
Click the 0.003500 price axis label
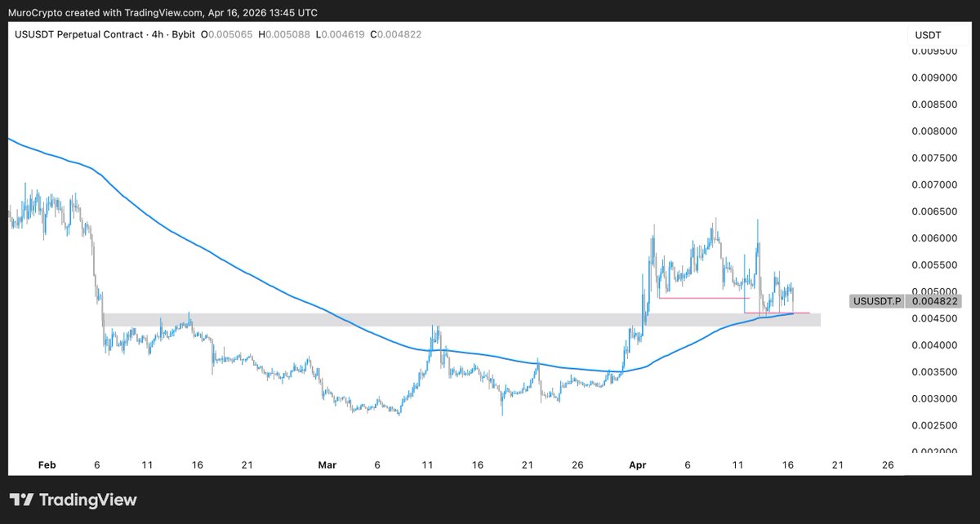pos(933,372)
